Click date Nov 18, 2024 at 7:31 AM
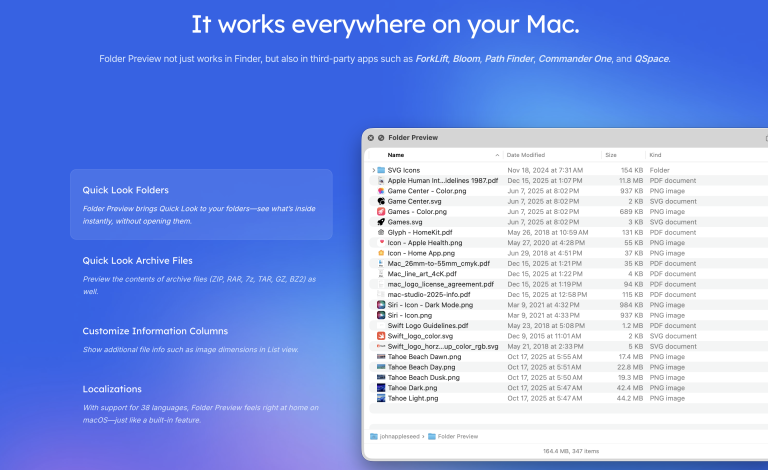The width and height of the screenshot is (768, 470). click(545, 170)
